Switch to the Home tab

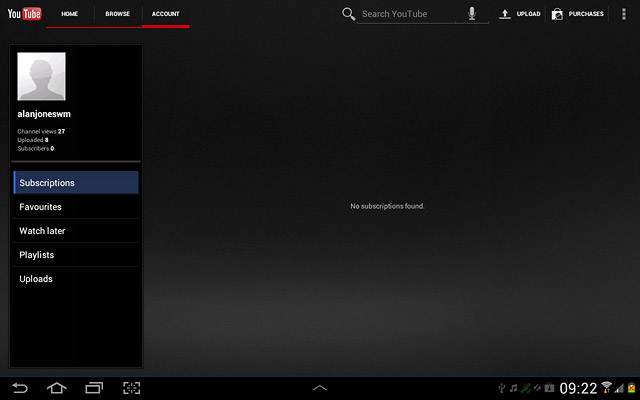click(69, 14)
